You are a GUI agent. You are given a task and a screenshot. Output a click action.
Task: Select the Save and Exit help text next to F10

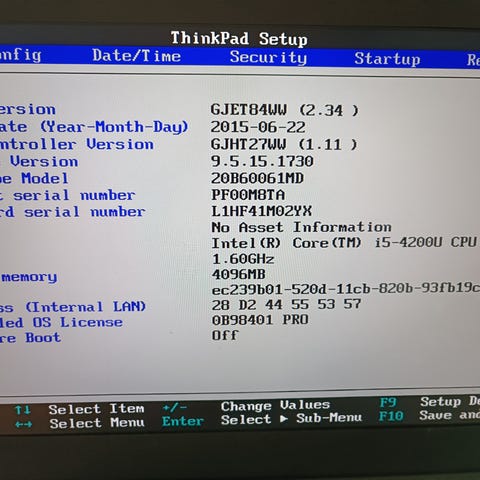tap(450, 415)
